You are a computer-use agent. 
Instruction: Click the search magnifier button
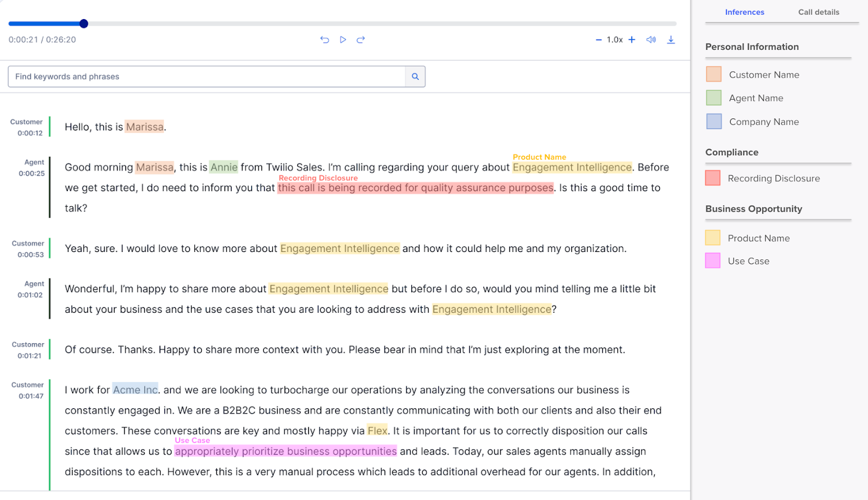(x=415, y=77)
